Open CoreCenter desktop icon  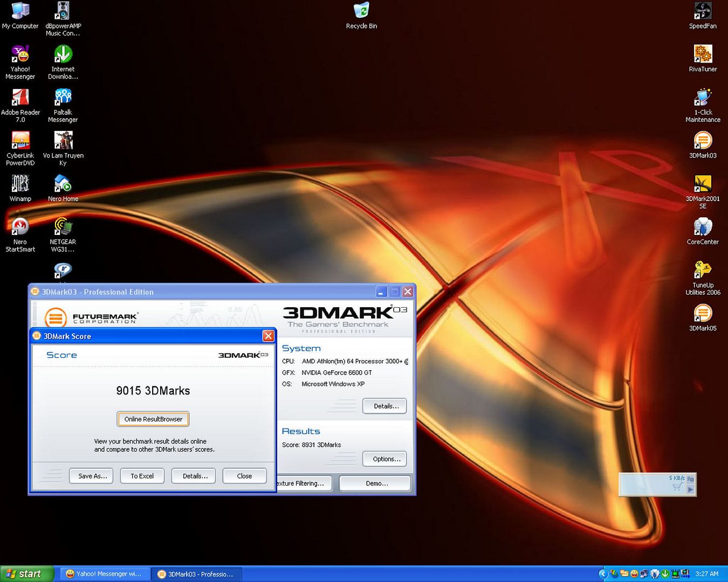pyautogui.click(x=703, y=231)
